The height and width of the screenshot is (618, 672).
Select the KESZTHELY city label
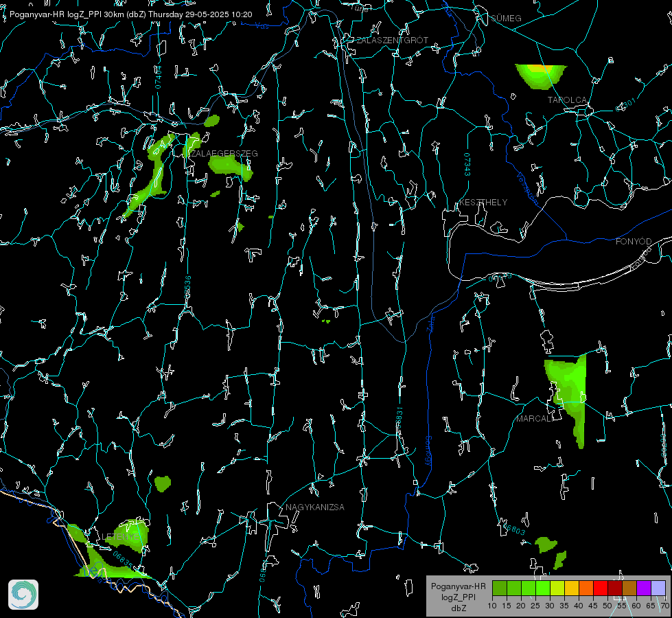tap(483, 203)
